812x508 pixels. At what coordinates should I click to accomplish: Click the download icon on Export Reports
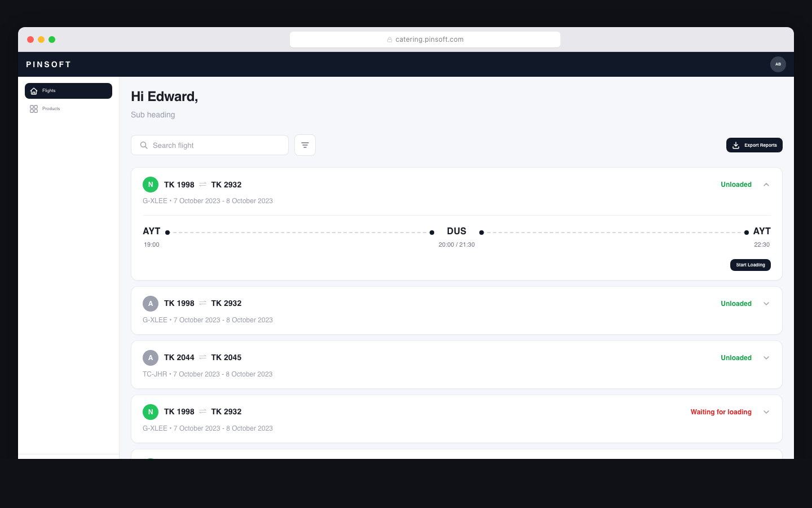click(735, 145)
